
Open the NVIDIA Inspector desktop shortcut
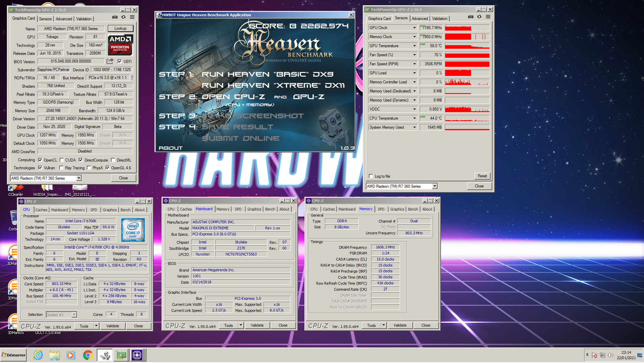coord(47,190)
